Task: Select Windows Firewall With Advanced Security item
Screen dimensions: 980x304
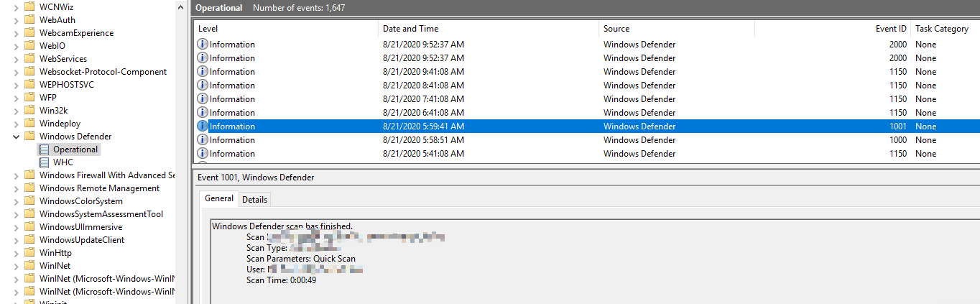Action: click(x=106, y=175)
